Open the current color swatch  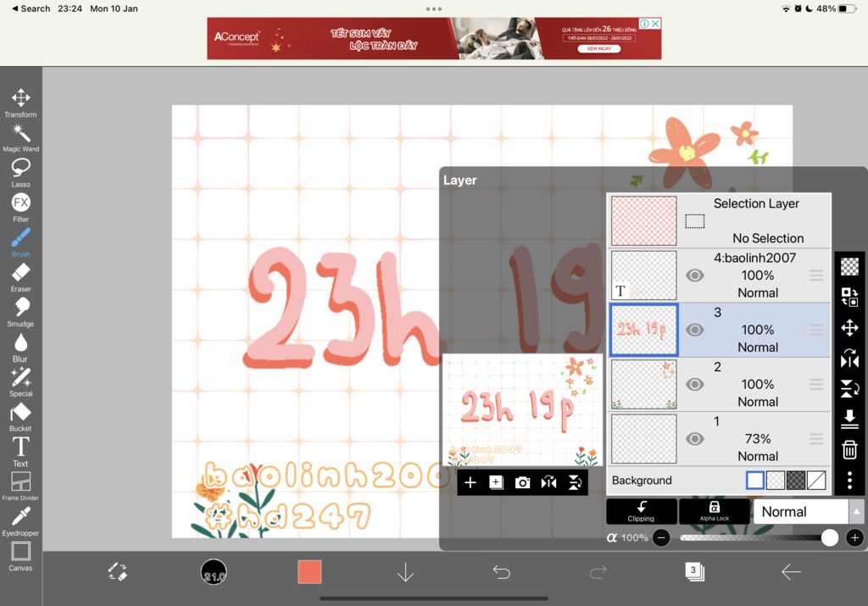[309, 572]
